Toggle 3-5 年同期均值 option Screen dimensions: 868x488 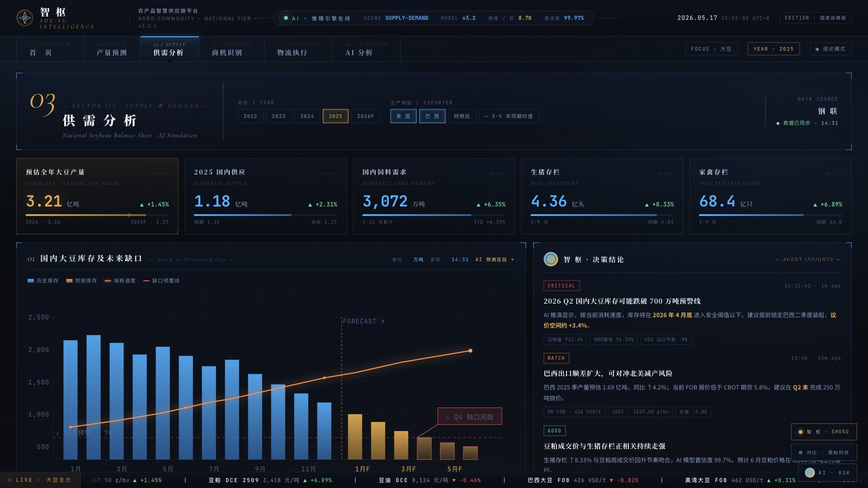coord(509,116)
